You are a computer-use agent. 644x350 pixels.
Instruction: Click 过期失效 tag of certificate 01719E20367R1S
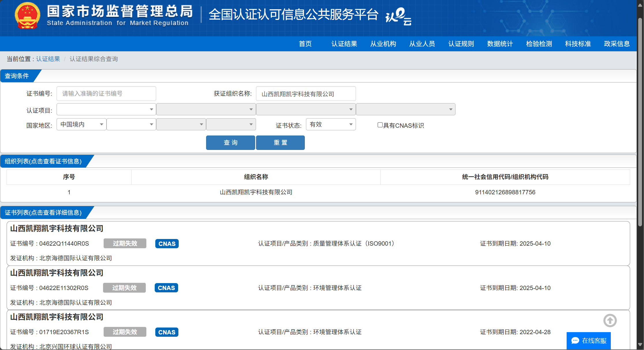125,332
